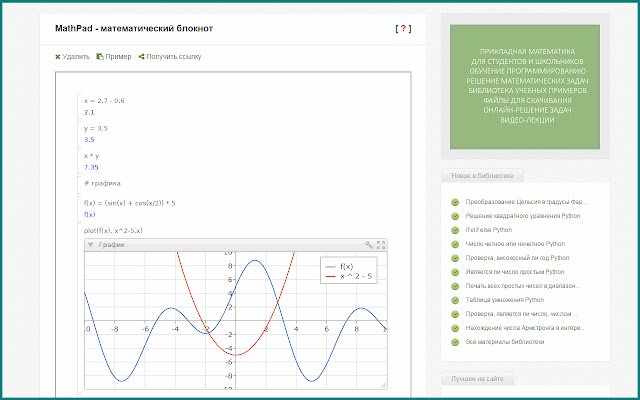The height and width of the screenshot is (400, 640).
Task: Click the result value 2.1
Action: pyautogui.click(x=89, y=112)
